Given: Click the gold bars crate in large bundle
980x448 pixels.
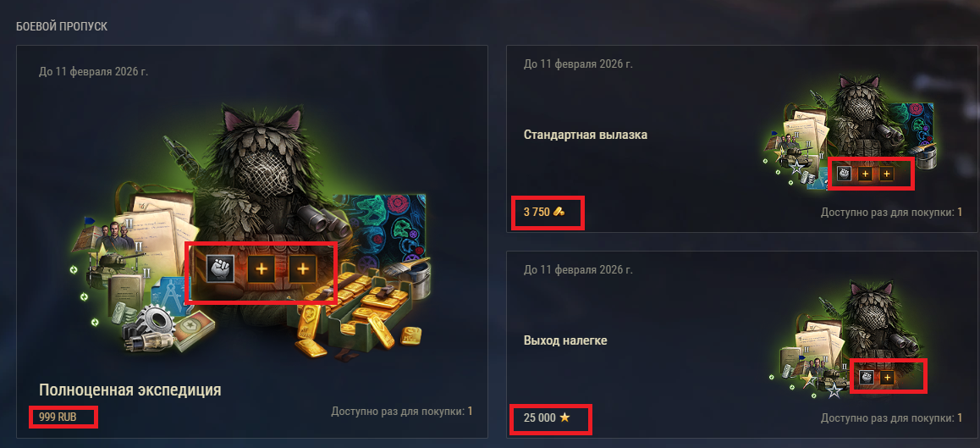Looking at the screenshot, I should pos(356,319).
